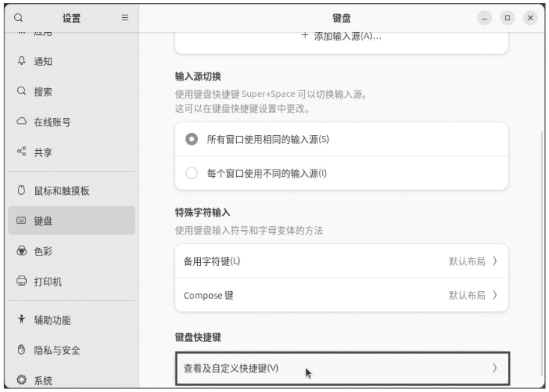Open 查看及自定义快捷键 row chevron
549x392 pixels.
[494, 368]
